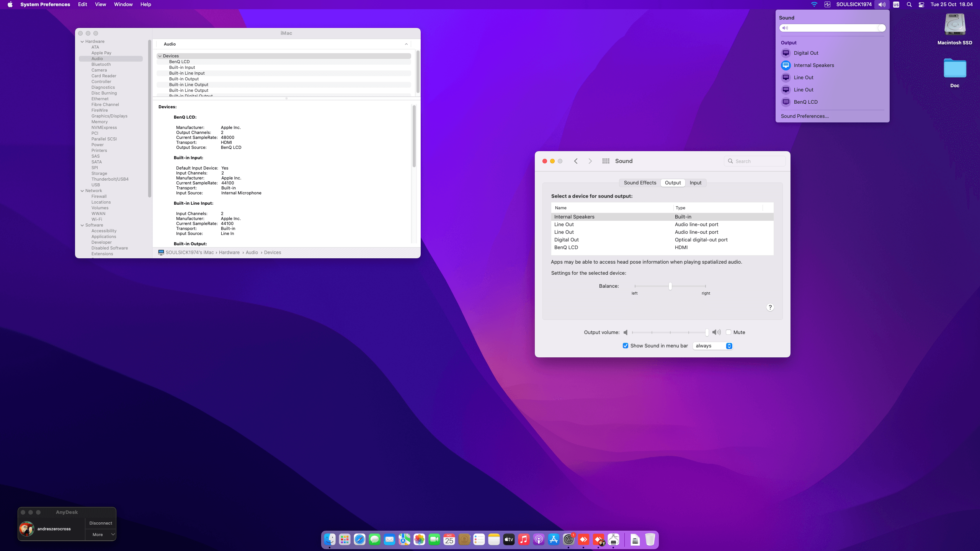Open Music from the Dock

[524, 540]
